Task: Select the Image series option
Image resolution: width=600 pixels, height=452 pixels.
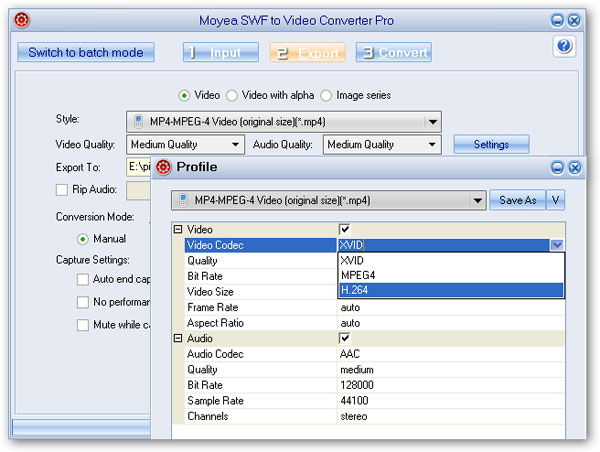Action: coord(326,95)
